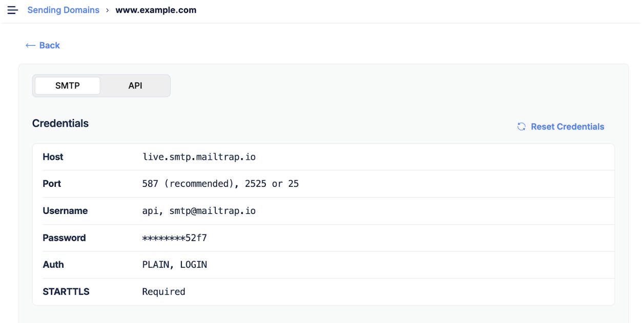Switch to the API tab
Image resolution: width=644 pixels, height=323 pixels.
click(135, 85)
